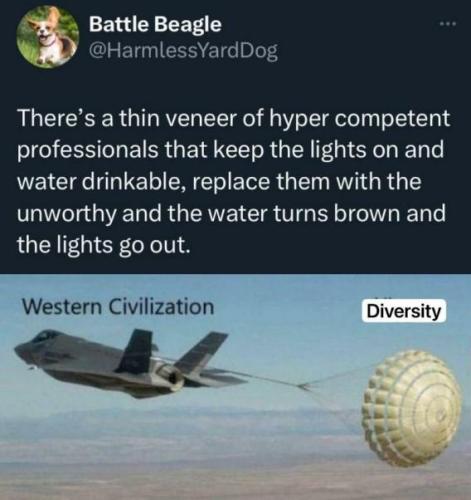Click the closing text 'the lights go out.'
This screenshot has width=471, height=500.
pos(105,245)
